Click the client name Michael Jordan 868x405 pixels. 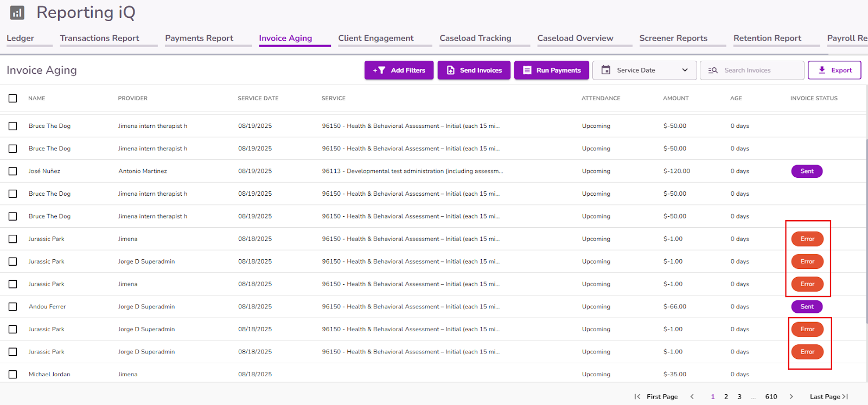click(x=49, y=375)
